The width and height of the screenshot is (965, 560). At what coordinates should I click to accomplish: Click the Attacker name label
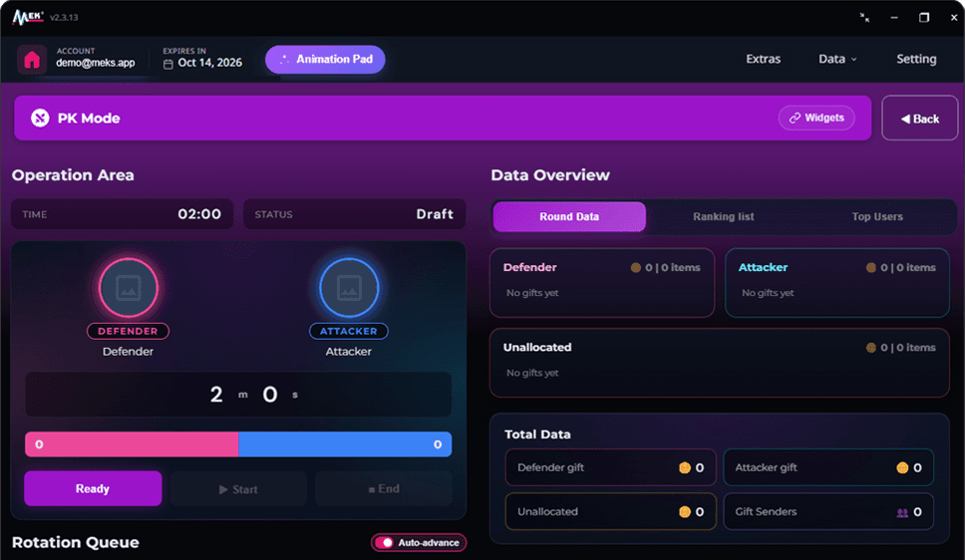point(348,352)
